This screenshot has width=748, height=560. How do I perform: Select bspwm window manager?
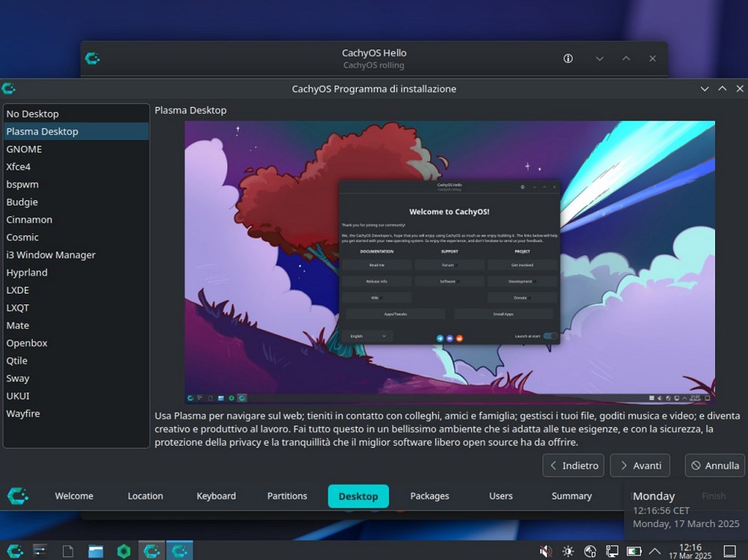pos(76,185)
